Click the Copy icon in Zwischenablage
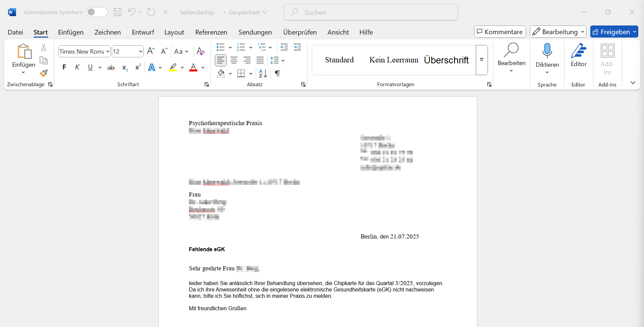 44,60
